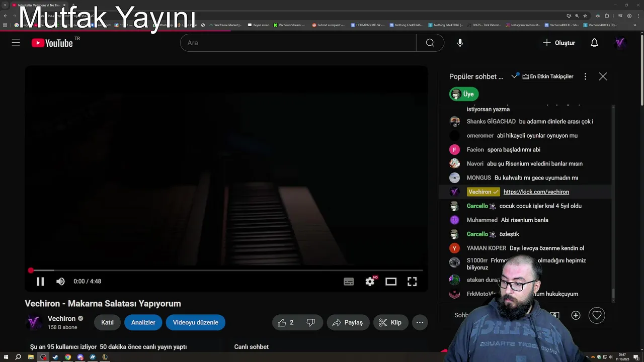Viewport: 644px width, 362px height.
Task: Switch to theater mode
Action: (x=391, y=282)
